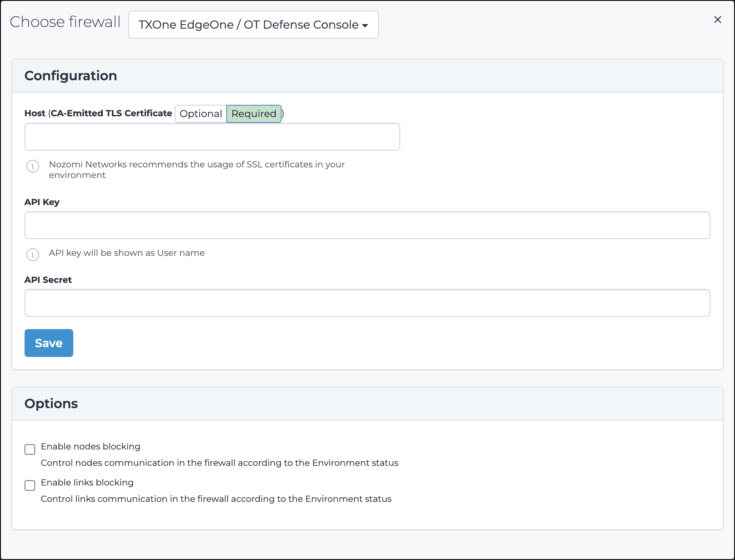This screenshot has height=560, width=735.
Task: Focus the API Secret input field
Action: tap(367, 303)
